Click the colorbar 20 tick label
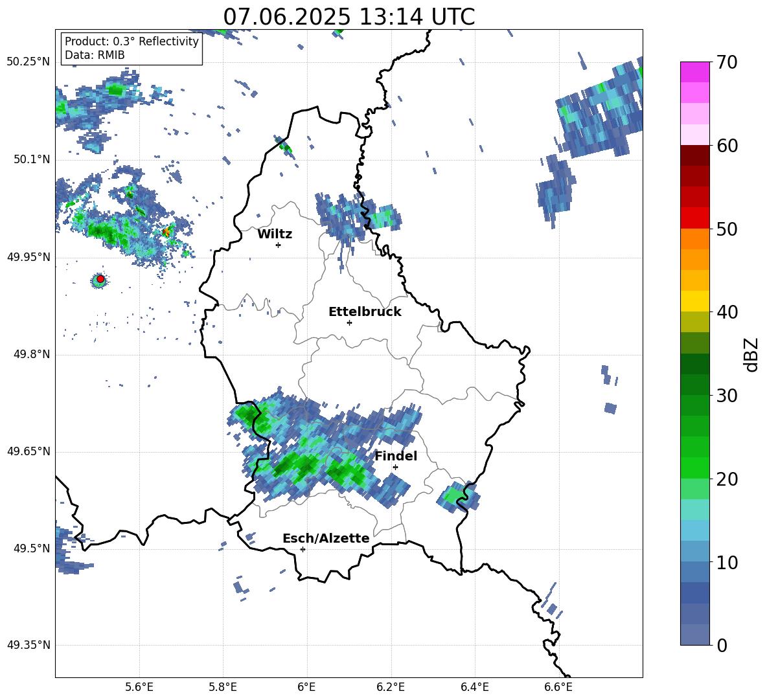Viewport: 767px width, 700px height. point(727,479)
